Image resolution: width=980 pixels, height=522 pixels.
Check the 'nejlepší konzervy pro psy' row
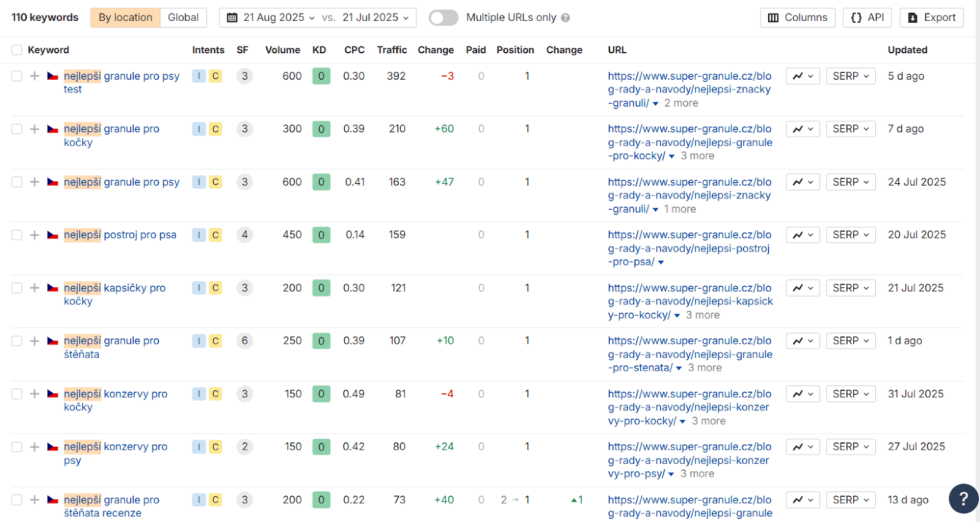(17, 447)
